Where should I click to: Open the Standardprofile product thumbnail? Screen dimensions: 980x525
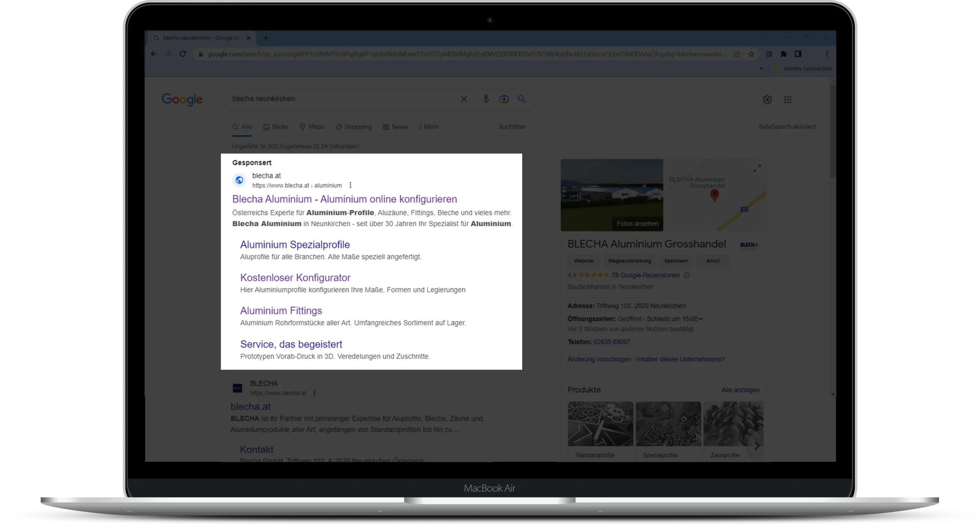coord(600,424)
